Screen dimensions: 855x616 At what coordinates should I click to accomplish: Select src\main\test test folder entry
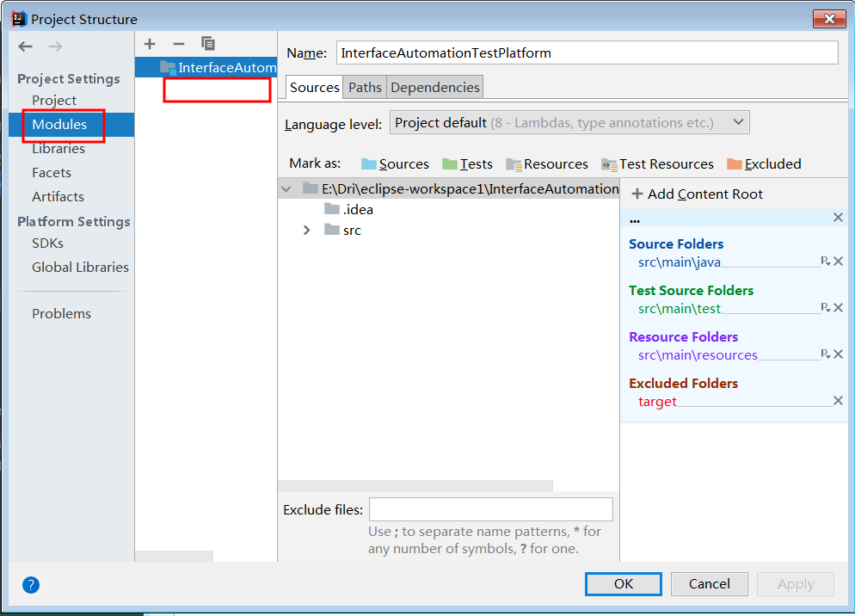[679, 309]
